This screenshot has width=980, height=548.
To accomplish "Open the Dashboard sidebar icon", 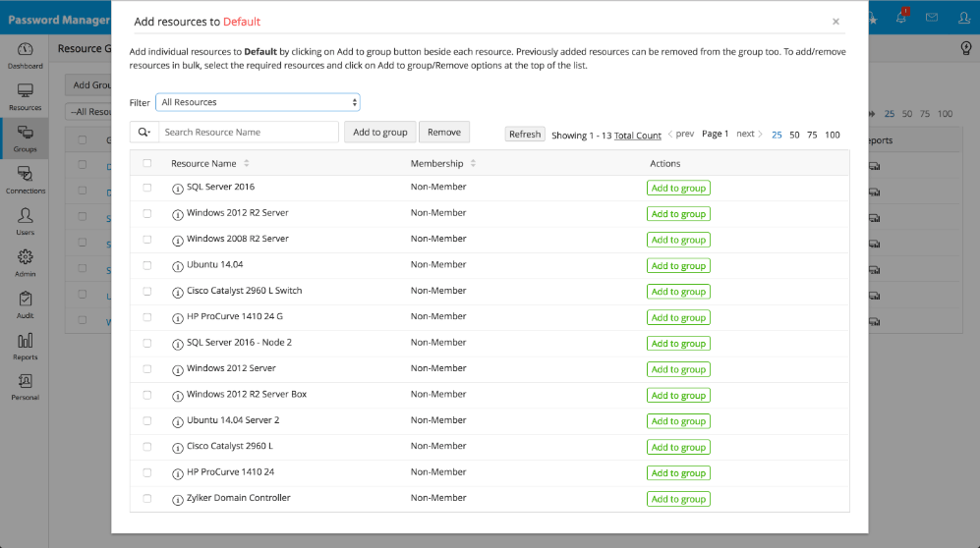I will click(x=25, y=50).
